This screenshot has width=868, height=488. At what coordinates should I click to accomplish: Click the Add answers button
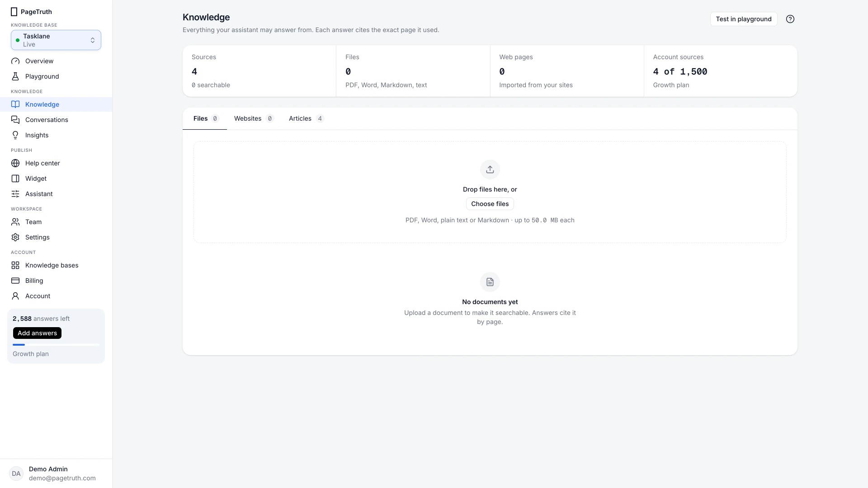[37, 333]
